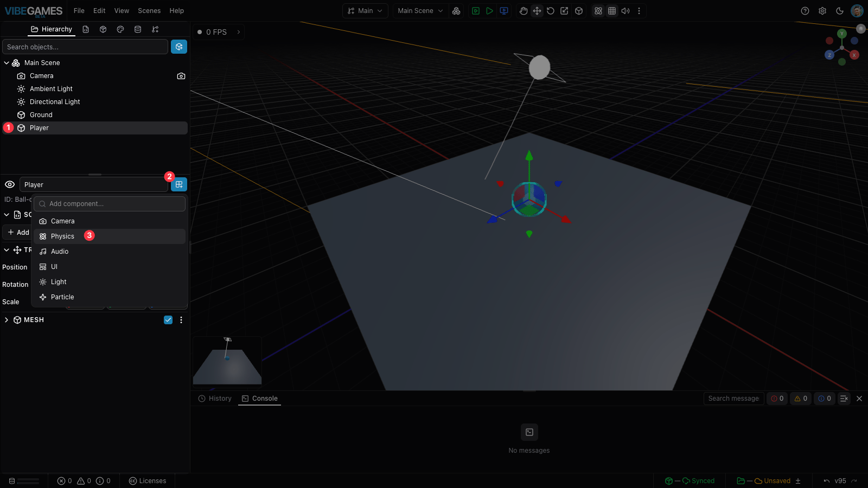Viewport: 868px width, 488px height.
Task: Click the Add component search field
Action: click(x=110, y=204)
